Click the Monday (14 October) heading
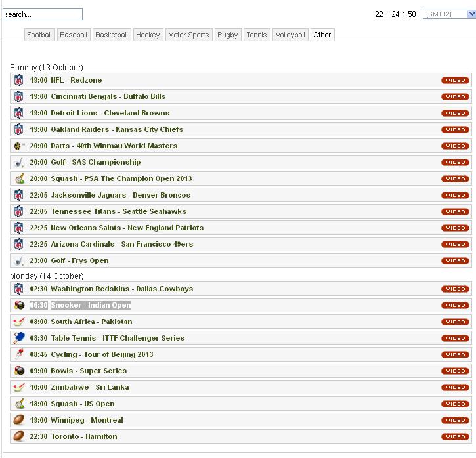Screen dimensions: 476x458 (47, 276)
